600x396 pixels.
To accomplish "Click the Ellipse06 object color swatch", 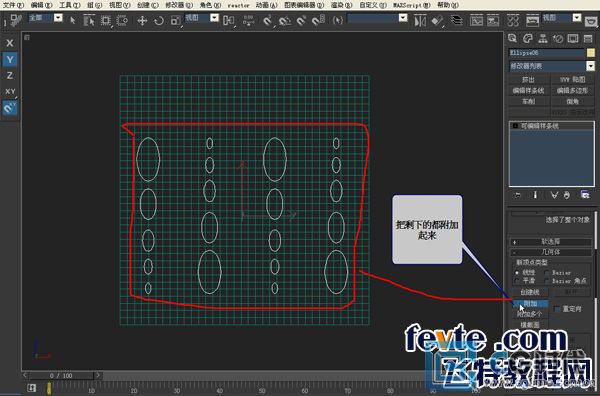I will pyautogui.click(x=591, y=52).
